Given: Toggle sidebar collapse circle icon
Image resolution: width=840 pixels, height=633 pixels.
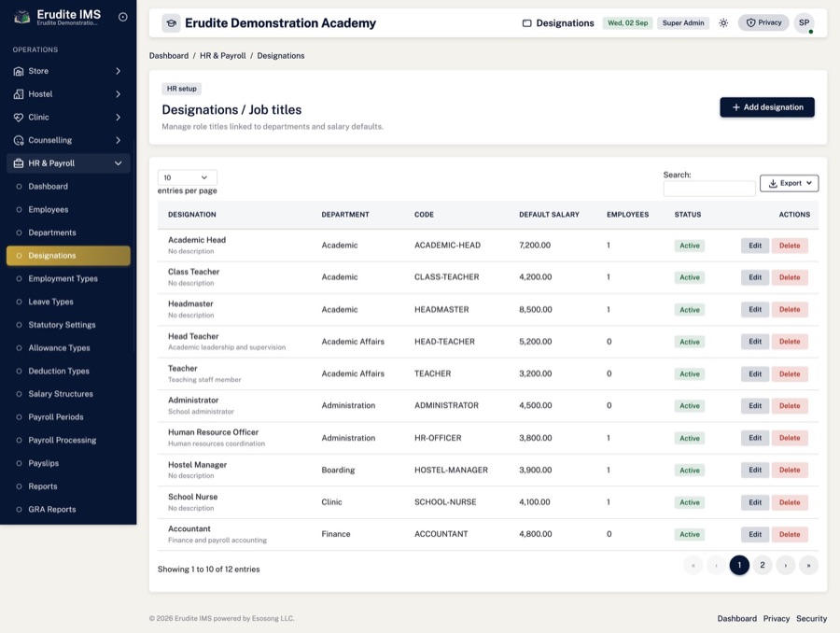Looking at the screenshot, I should (x=122, y=17).
